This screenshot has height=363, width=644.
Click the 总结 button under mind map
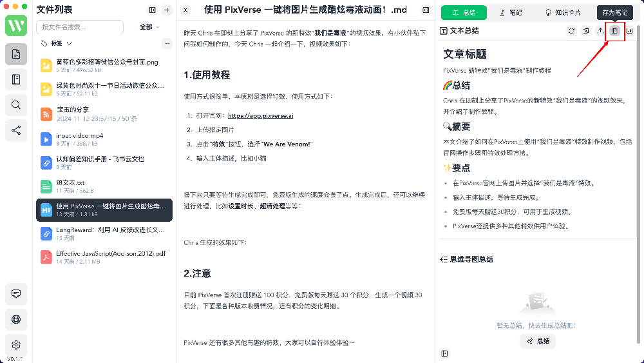click(538, 341)
